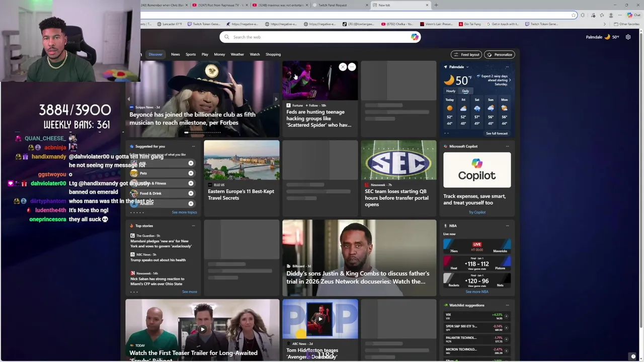Go to previous Beyoncé carousel slide
Screen dimensions: 644x362
pos(128,99)
